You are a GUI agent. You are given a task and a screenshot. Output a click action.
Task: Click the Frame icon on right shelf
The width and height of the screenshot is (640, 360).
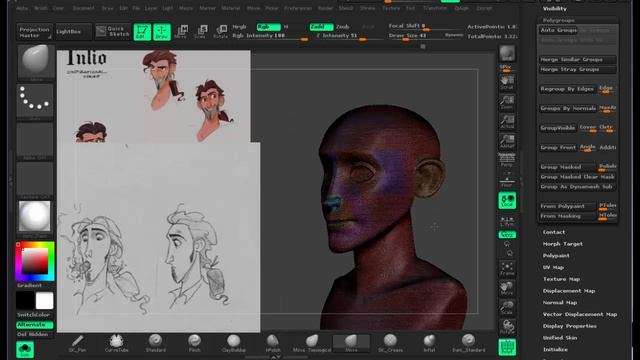507,269
